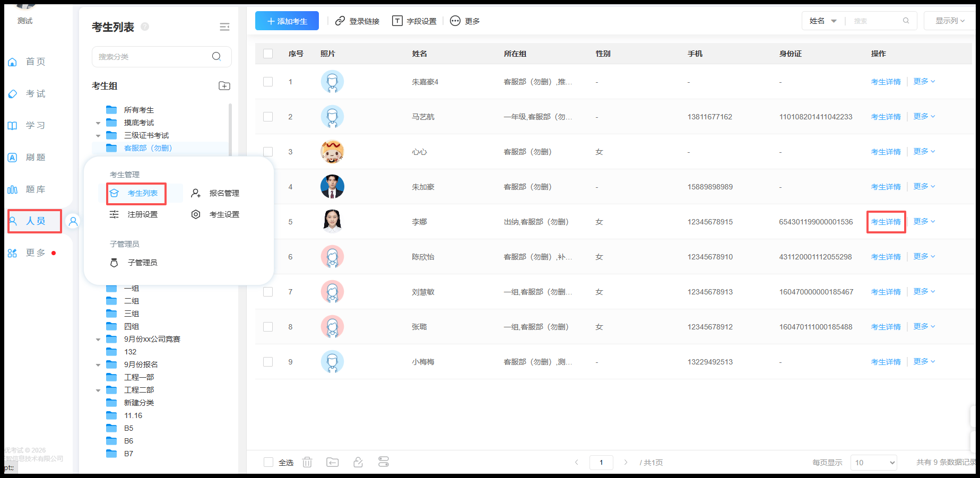Collapse the 摸底考试 tree node arrow

point(98,123)
